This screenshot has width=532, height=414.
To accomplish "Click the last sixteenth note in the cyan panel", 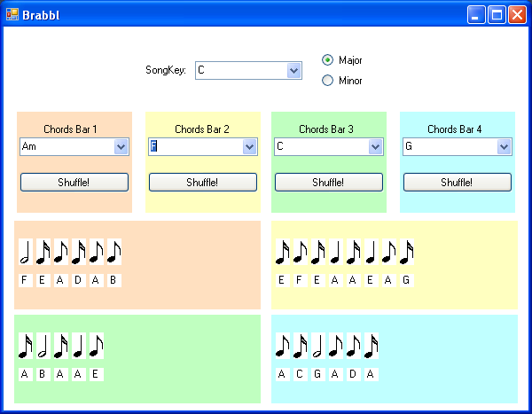I will click(372, 346).
